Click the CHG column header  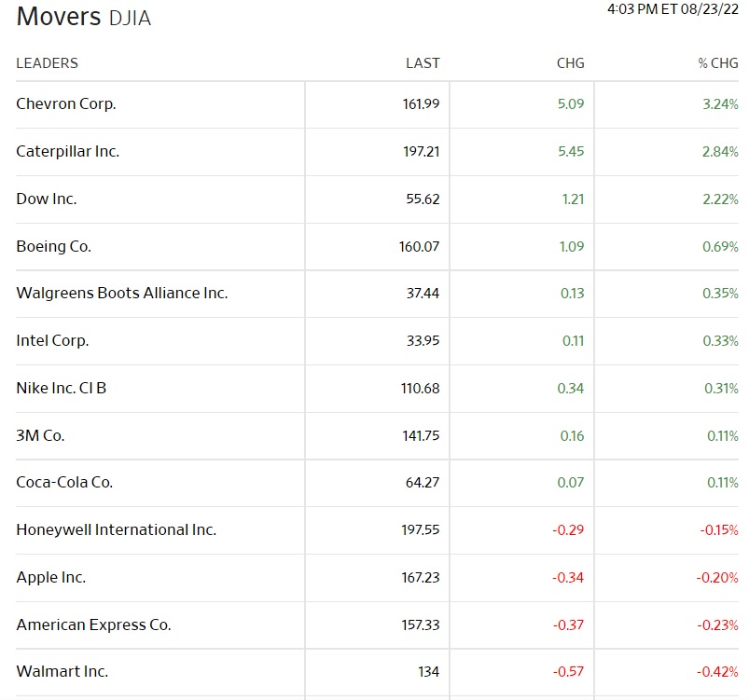click(570, 63)
